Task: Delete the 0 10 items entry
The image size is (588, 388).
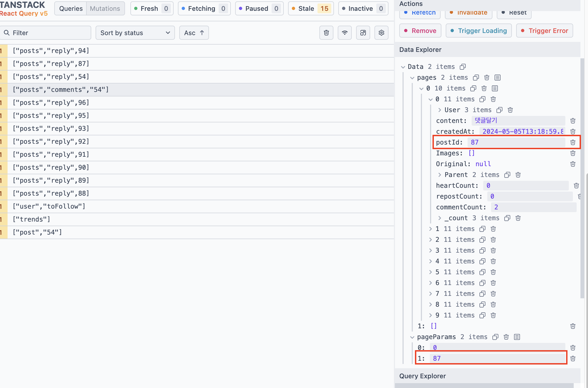Action: (484, 88)
